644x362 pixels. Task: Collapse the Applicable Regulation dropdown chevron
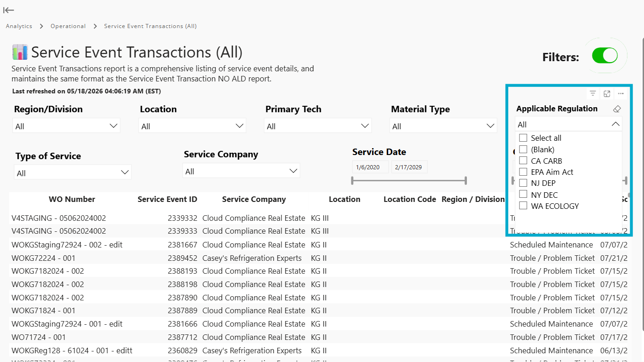pos(615,124)
